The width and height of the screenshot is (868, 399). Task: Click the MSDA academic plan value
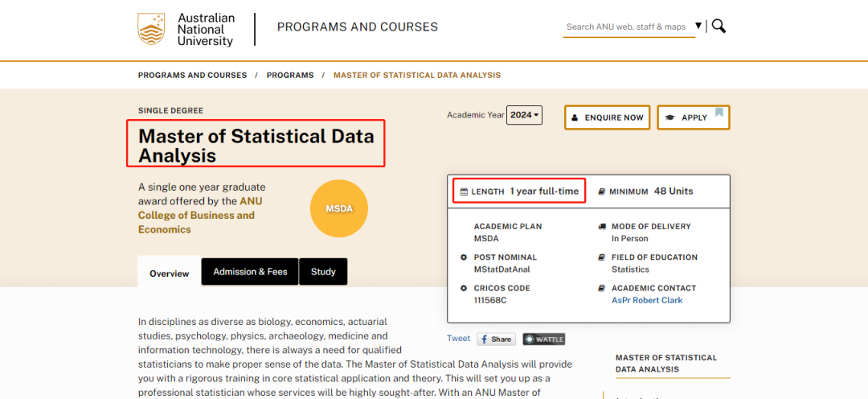click(x=486, y=238)
